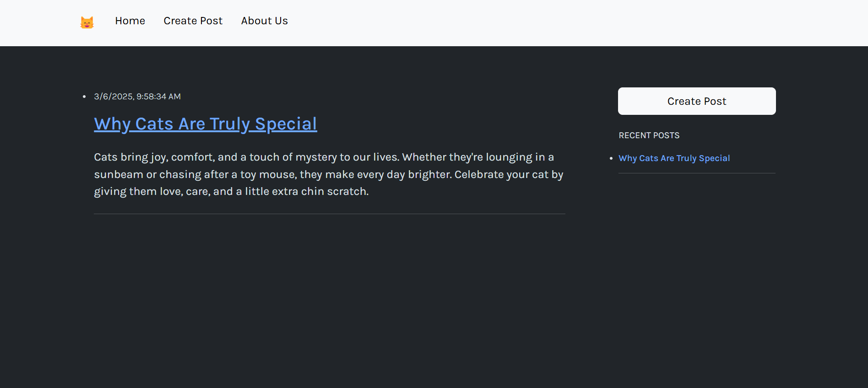Click the word "sunbeam" in the excerpt
Screen dimensions: 868x388
[x=119, y=174]
